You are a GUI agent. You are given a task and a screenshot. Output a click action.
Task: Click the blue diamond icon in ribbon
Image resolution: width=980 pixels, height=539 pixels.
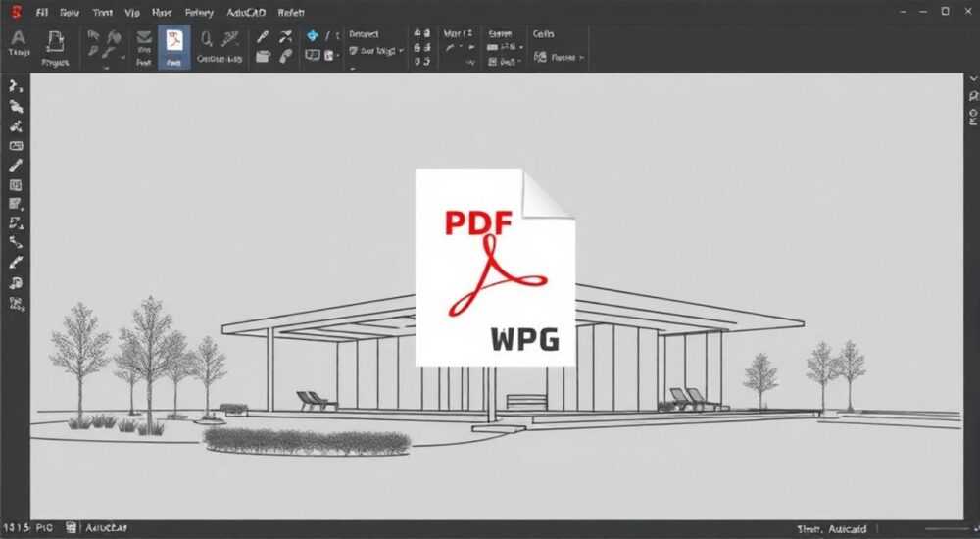click(312, 35)
